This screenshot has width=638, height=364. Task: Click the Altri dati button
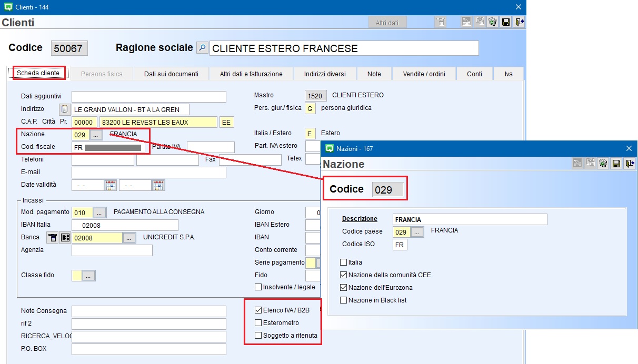(x=387, y=23)
